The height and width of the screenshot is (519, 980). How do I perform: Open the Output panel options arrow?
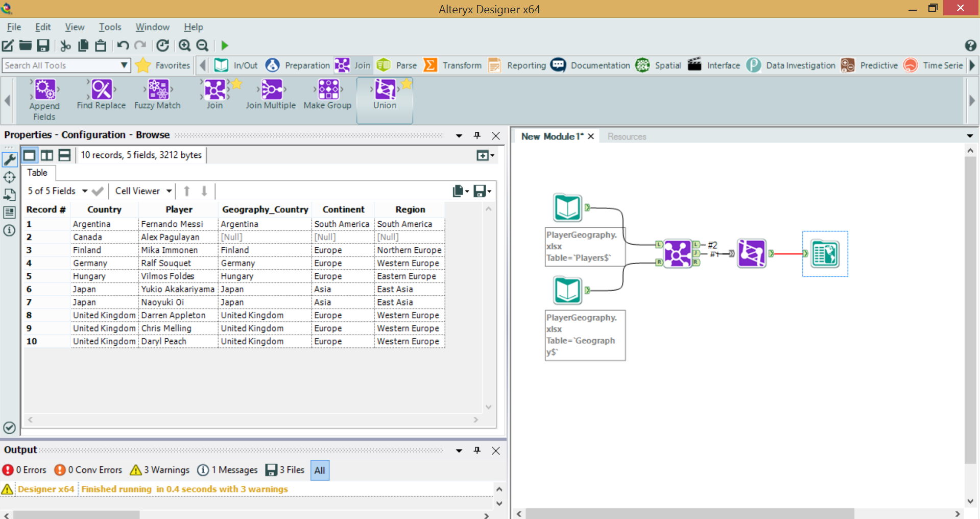(459, 451)
